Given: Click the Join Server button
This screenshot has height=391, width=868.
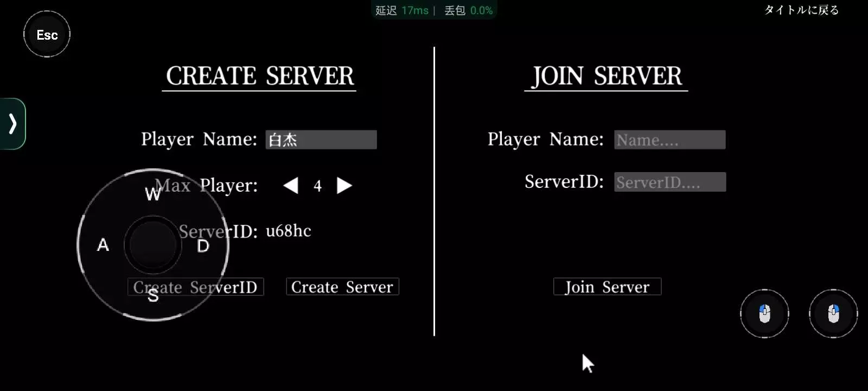Looking at the screenshot, I should tap(607, 287).
